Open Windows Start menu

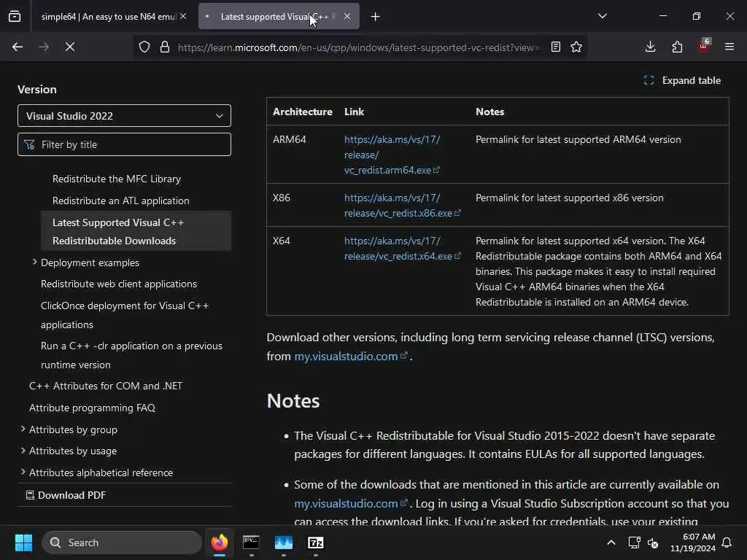pyautogui.click(x=23, y=542)
